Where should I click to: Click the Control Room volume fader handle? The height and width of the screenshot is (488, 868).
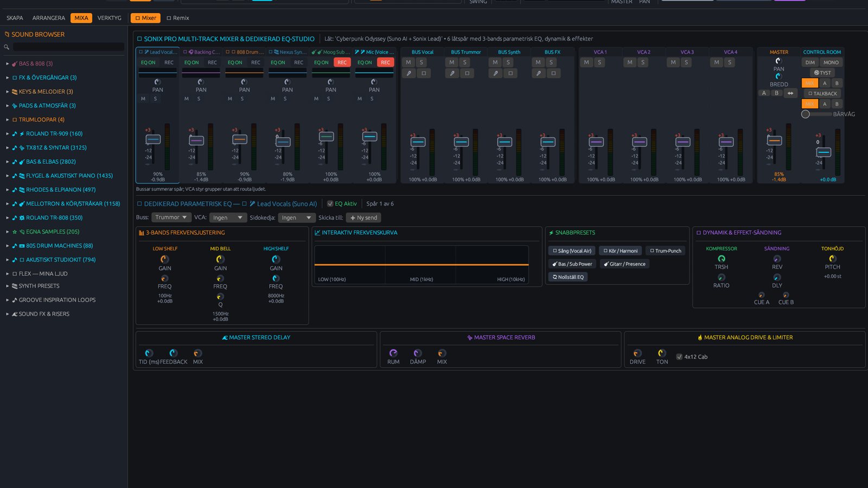pyautogui.click(x=824, y=152)
